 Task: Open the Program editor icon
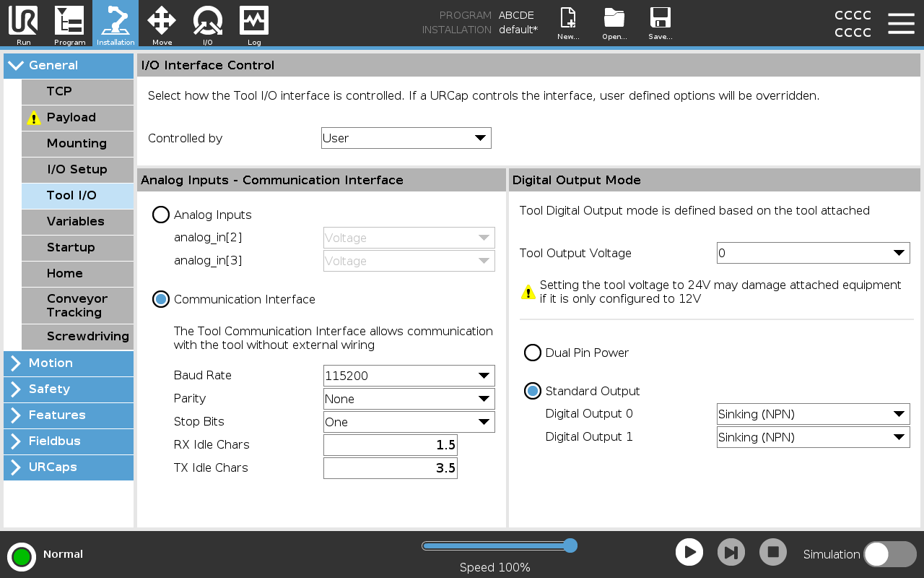[69, 24]
